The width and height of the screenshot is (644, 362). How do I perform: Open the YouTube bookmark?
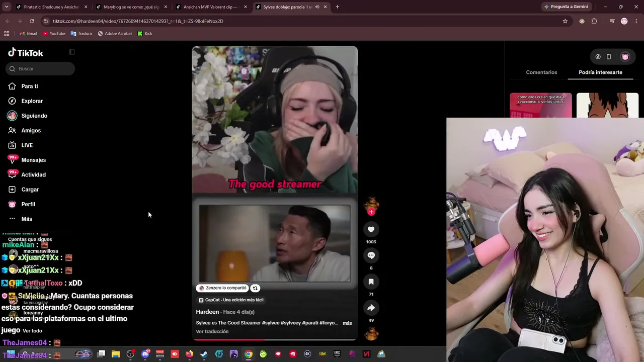click(x=54, y=34)
